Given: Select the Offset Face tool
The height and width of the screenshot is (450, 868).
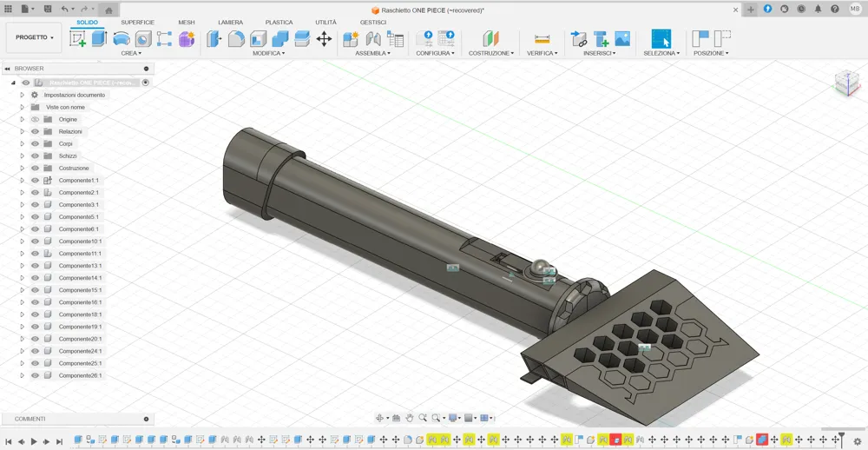Looking at the screenshot, I should click(x=302, y=39).
